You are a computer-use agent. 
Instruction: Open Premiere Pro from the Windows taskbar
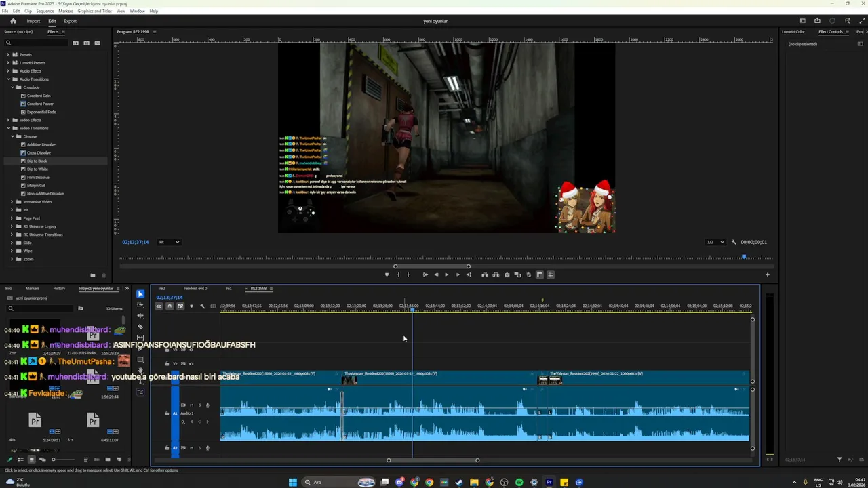click(549, 483)
